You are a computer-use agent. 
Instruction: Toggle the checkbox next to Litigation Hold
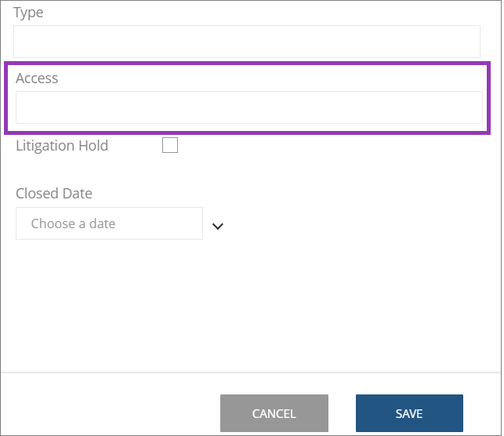click(170, 145)
